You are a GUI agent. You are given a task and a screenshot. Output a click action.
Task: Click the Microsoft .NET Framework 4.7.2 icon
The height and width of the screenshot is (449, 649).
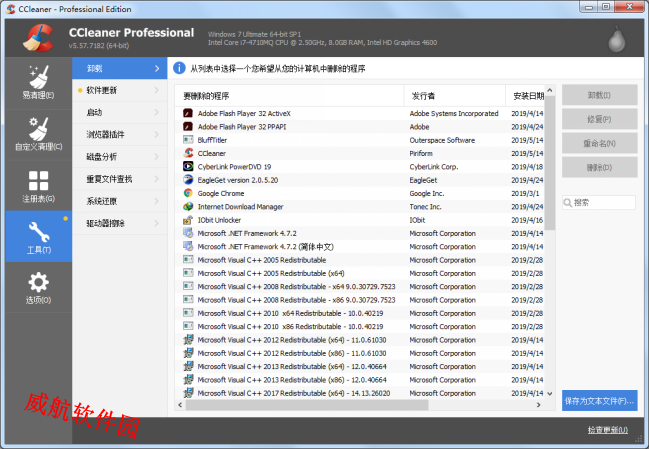[x=188, y=233]
